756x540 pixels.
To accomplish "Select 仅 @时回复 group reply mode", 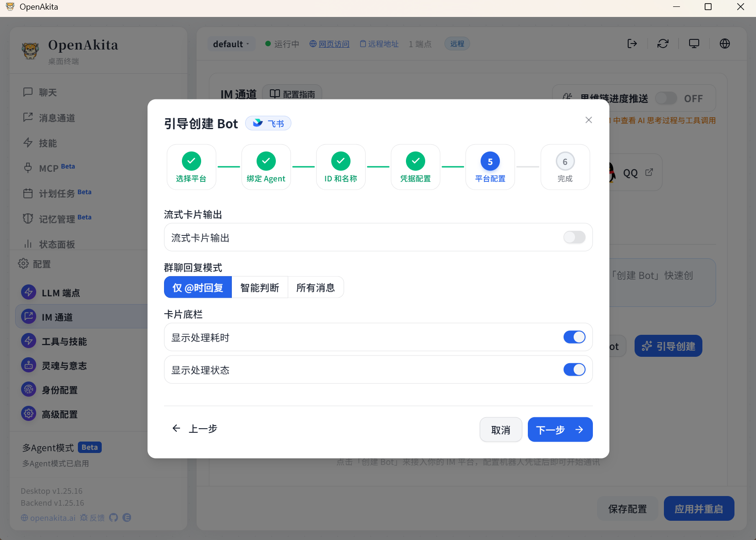I will [x=198, y=288].
